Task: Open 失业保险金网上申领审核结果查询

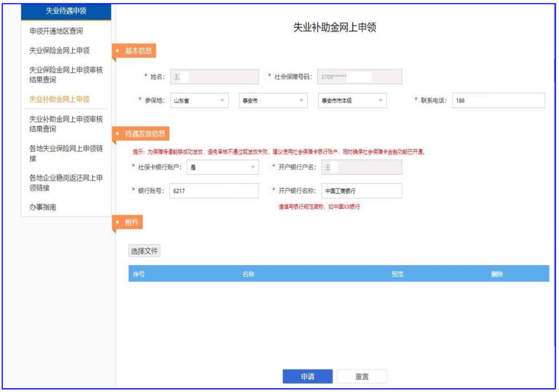Action: pyautogui.click(x=66, y=75)
